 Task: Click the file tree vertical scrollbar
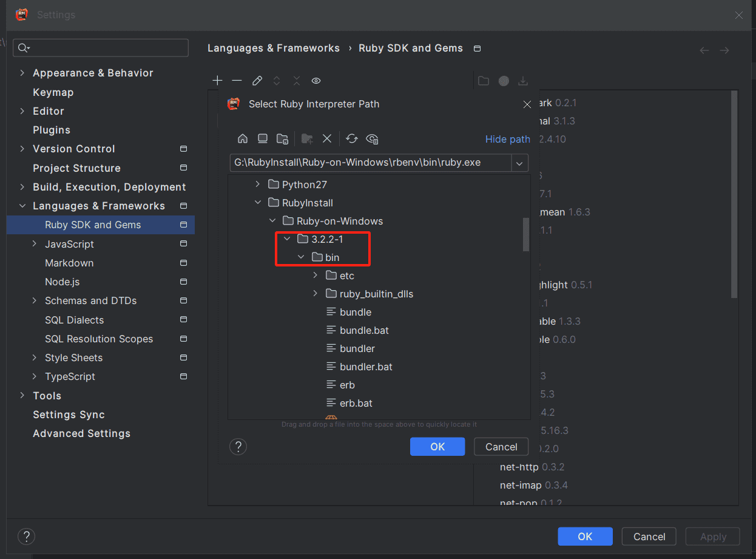click(526, 234)
